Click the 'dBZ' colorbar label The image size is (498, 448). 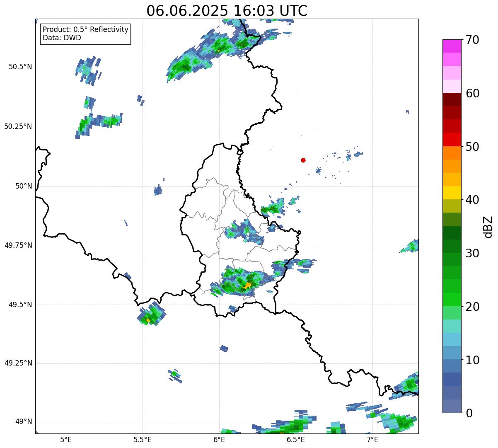coord(488,226)
